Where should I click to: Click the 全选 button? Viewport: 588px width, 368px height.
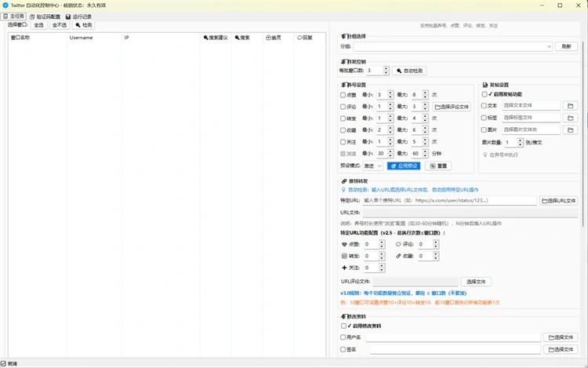[x=38, y=25]
